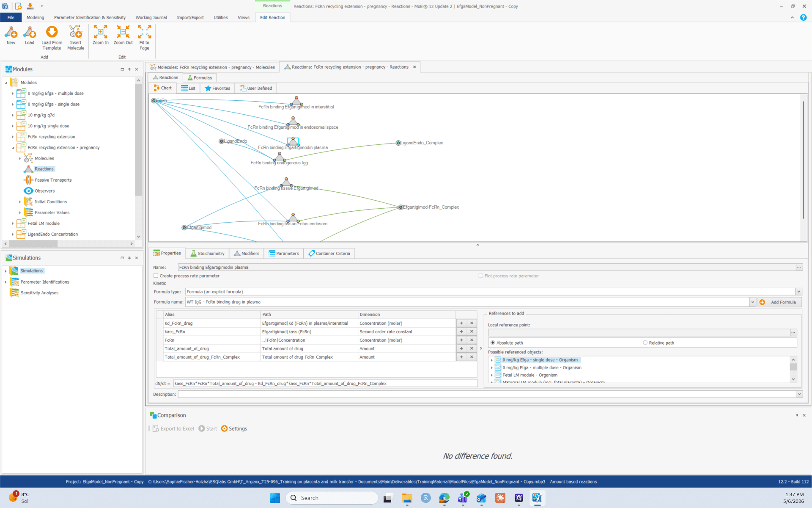Select Observers in Modules tree

[x=44, y=191]
